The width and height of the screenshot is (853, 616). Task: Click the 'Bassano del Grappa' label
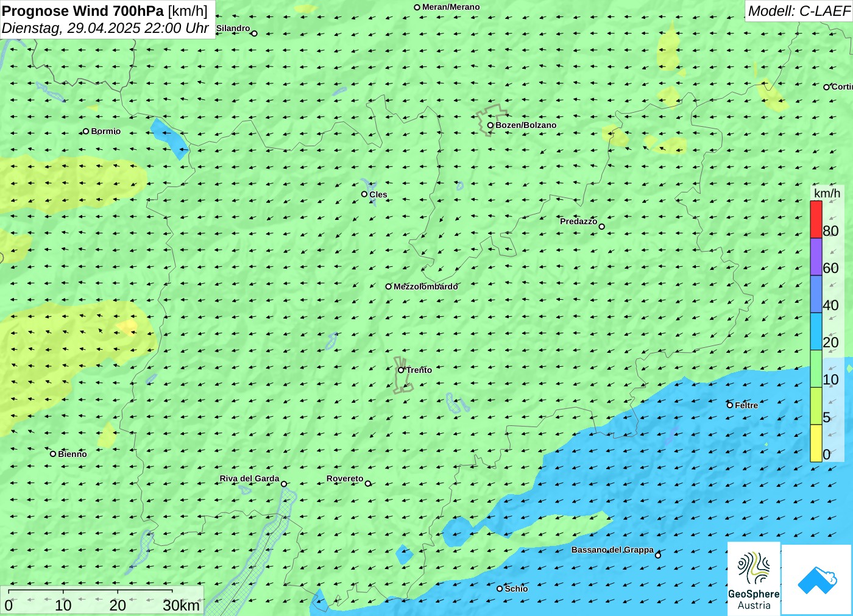click(612, 550)
